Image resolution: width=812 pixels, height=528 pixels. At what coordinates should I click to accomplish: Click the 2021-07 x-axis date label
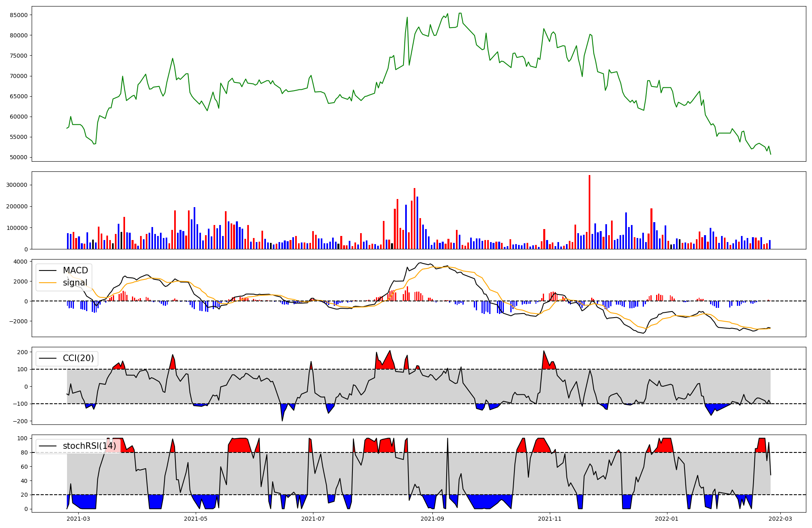[313, 519]
